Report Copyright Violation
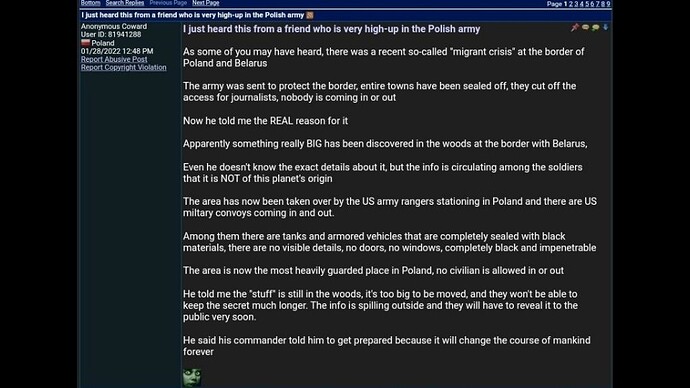This screenshot has height=388, width=690. [x=124, y=67]
